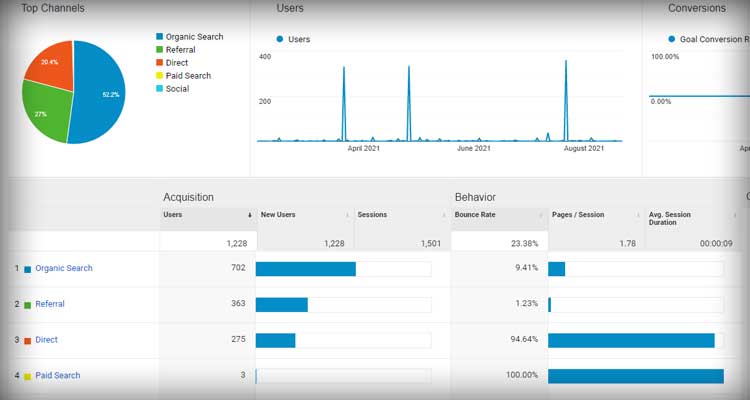The height and width of the screenshot is (400, 750).
Task: Click the Behavior section heading
Action: 475,197
